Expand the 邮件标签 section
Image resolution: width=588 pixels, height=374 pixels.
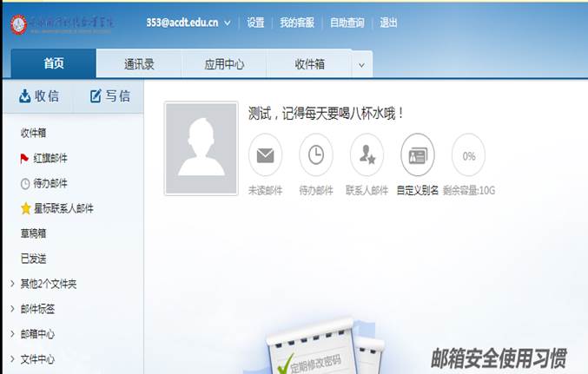(11, 309)
